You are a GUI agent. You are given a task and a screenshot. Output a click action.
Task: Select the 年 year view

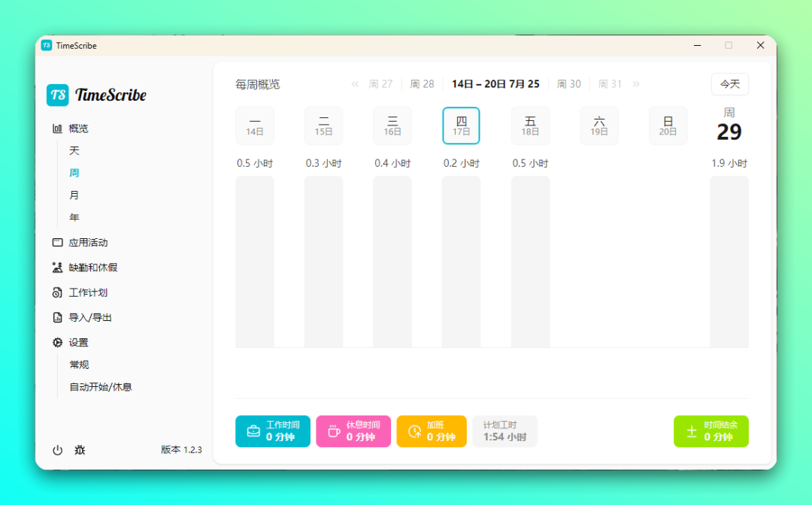(74, 218)
